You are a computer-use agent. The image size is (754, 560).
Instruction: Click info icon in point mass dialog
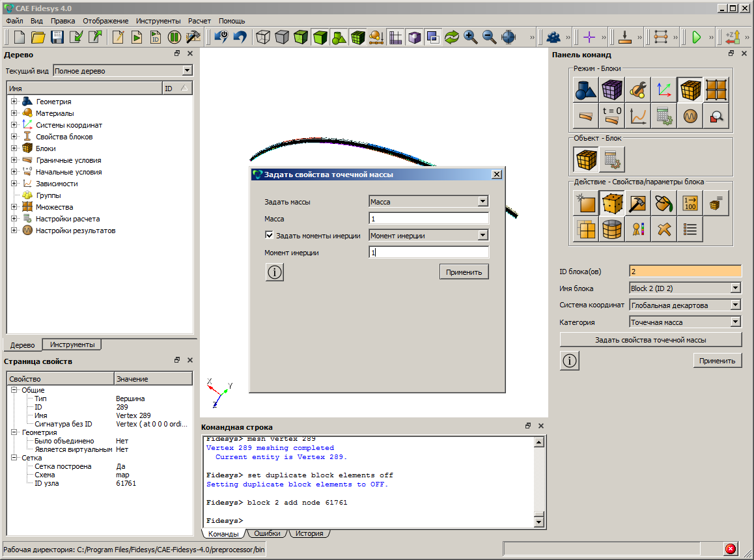click(275, 272)
